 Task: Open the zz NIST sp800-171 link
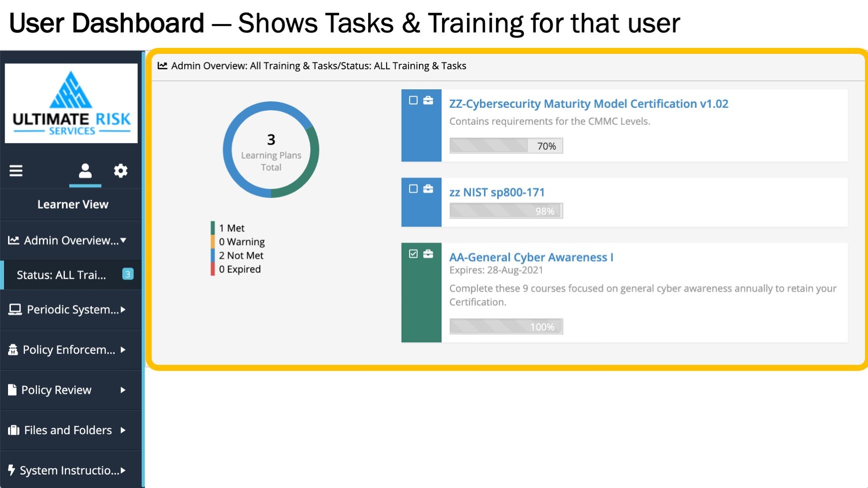(497, 193)
